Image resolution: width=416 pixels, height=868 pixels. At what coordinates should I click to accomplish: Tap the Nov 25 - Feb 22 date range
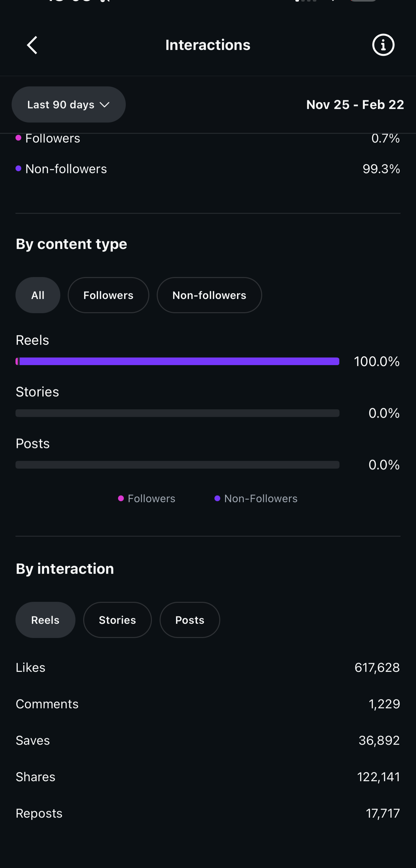(355, 105)
